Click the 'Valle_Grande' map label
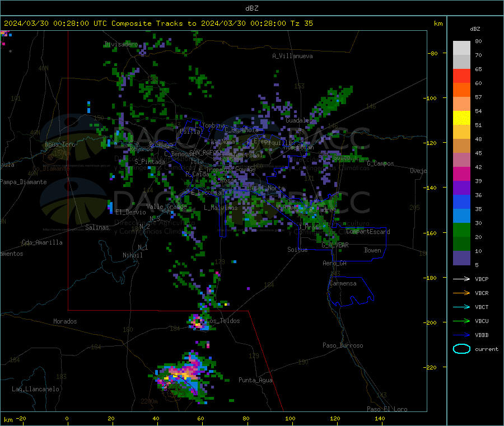Viewport: 504px width, 426px height. [x=166, y=207]
